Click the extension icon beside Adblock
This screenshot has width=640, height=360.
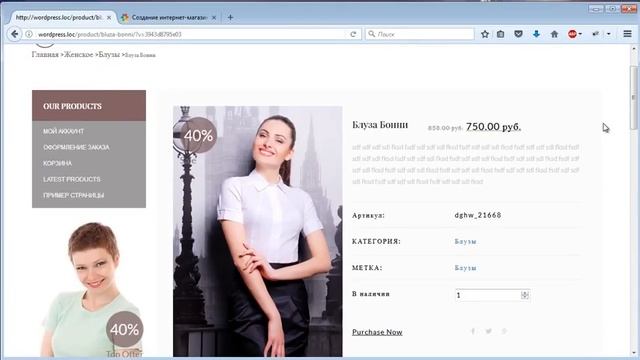tap(596, 34)
